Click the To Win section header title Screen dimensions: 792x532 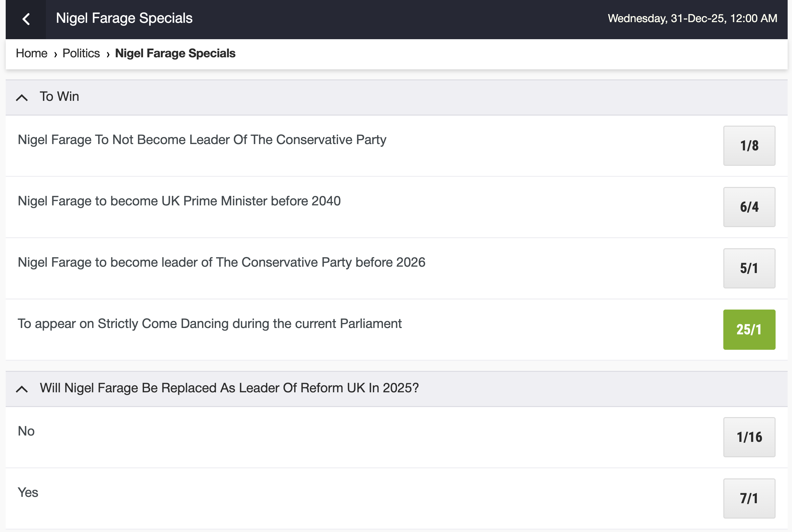click(59, 97)
